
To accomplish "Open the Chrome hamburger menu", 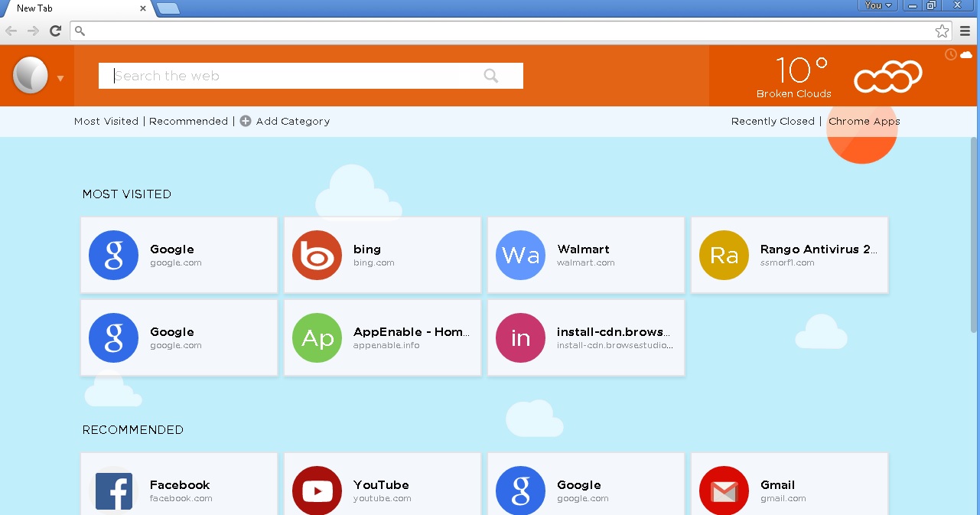I will pyautogui.click(x=965, y=31).
